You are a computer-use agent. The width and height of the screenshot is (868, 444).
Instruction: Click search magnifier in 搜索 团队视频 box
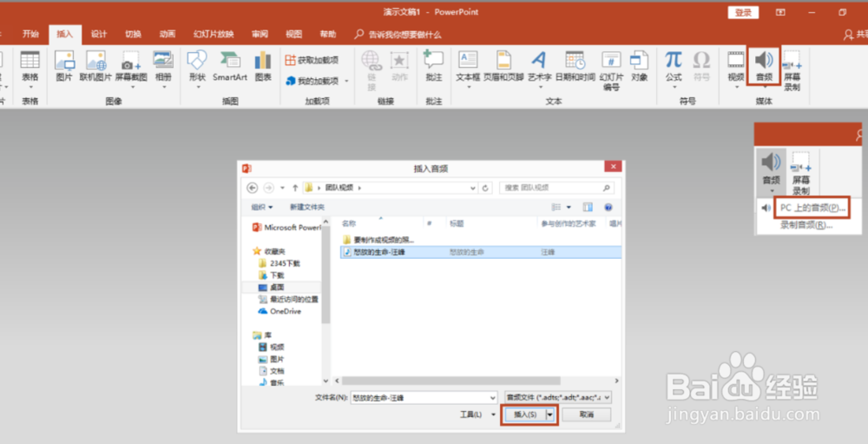606,188
